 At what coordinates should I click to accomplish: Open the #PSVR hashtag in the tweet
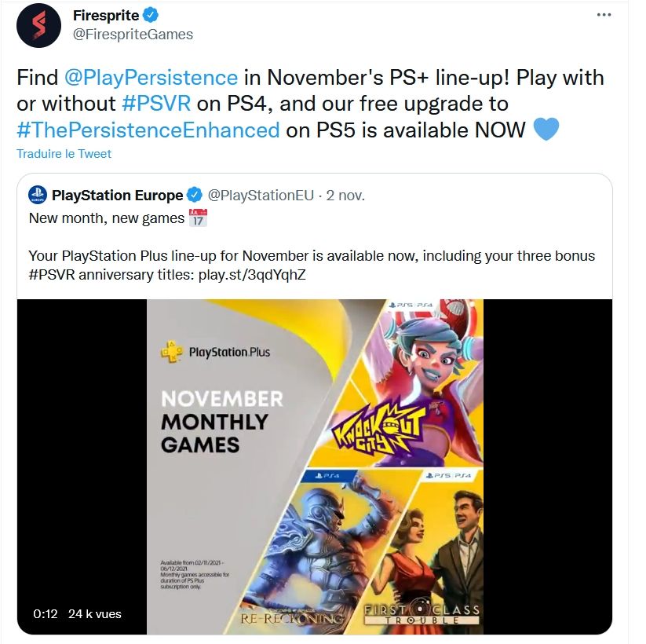156,104
